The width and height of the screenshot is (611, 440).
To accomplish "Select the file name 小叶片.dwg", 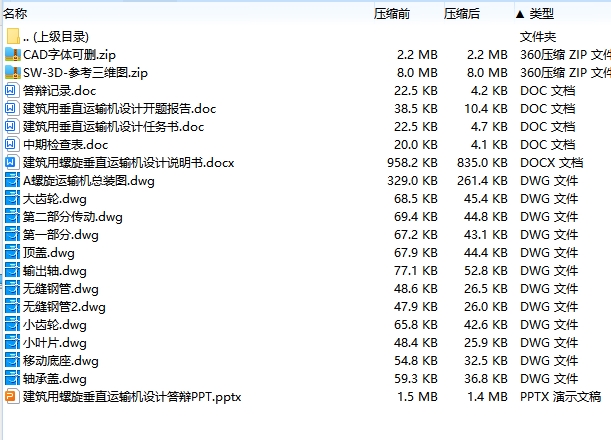I will (x=55, y=343).
